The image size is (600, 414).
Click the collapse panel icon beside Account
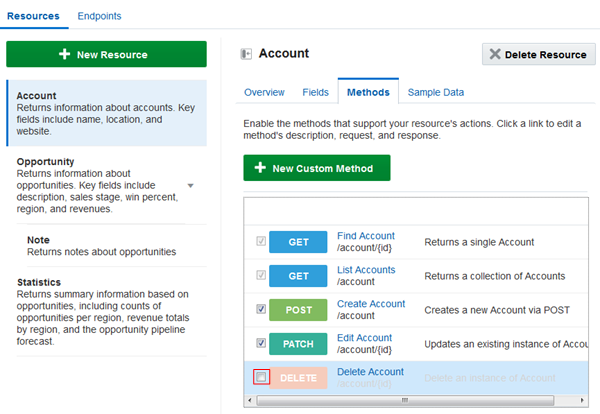(246, 54)
